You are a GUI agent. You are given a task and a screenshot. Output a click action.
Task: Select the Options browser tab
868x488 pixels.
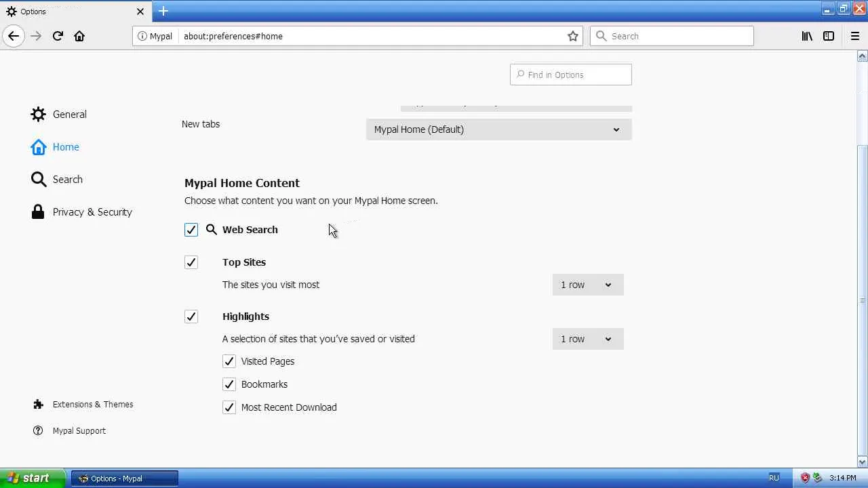coord(75,12)
